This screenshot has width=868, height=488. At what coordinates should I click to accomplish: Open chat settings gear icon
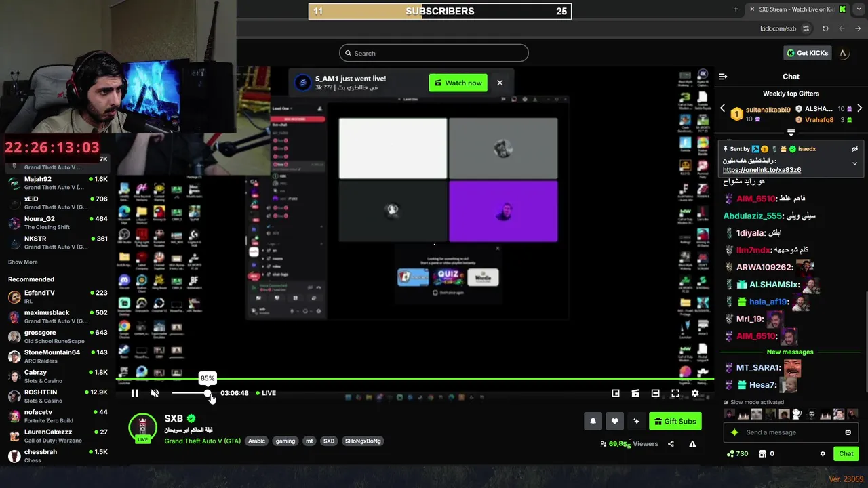(823, 453)
